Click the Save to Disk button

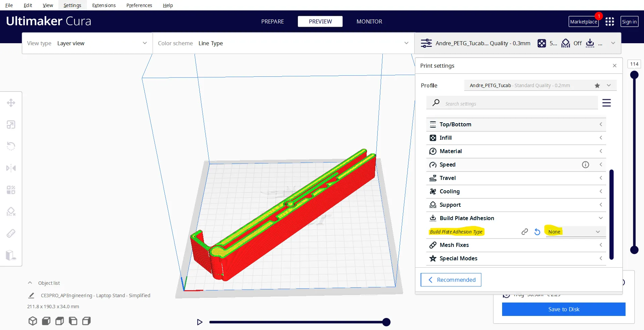pos(563,309)
